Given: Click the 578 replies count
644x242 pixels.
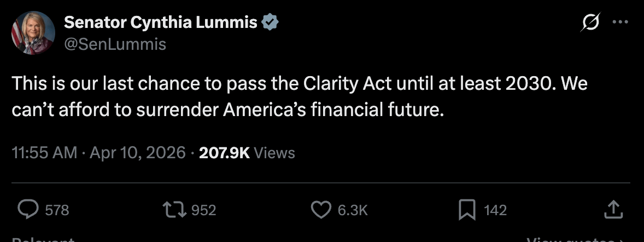Looking at the screenshot, I should pos(57,210).
